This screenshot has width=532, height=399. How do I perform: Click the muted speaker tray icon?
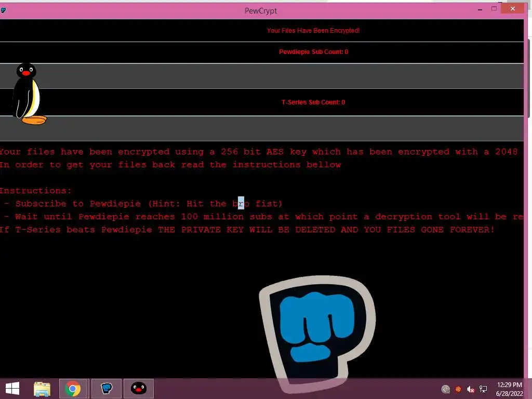(470, 389)
